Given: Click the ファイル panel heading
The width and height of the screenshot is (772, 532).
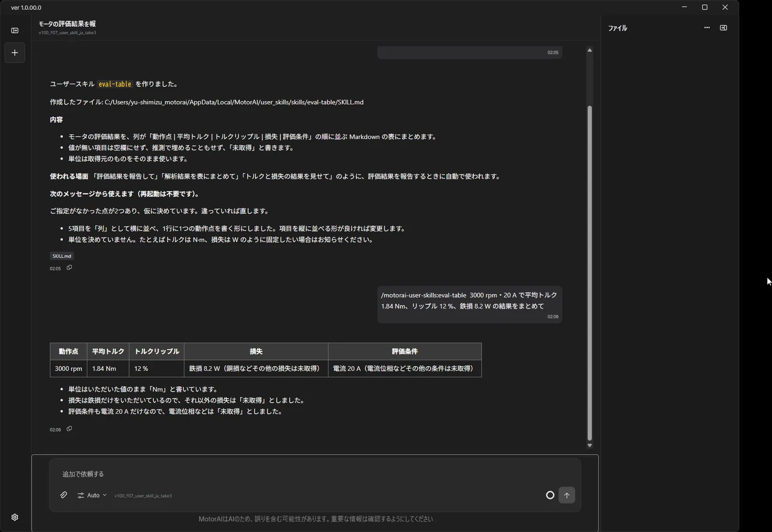Looking at the screenshot, I should tap(618, 28).
